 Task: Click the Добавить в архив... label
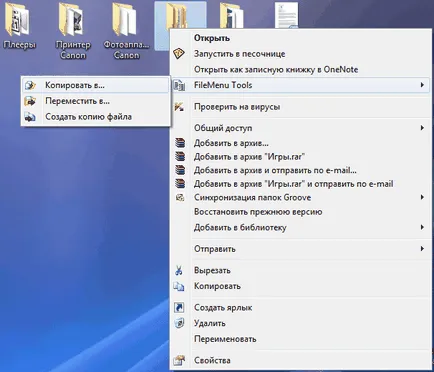(x=231, y=143)
